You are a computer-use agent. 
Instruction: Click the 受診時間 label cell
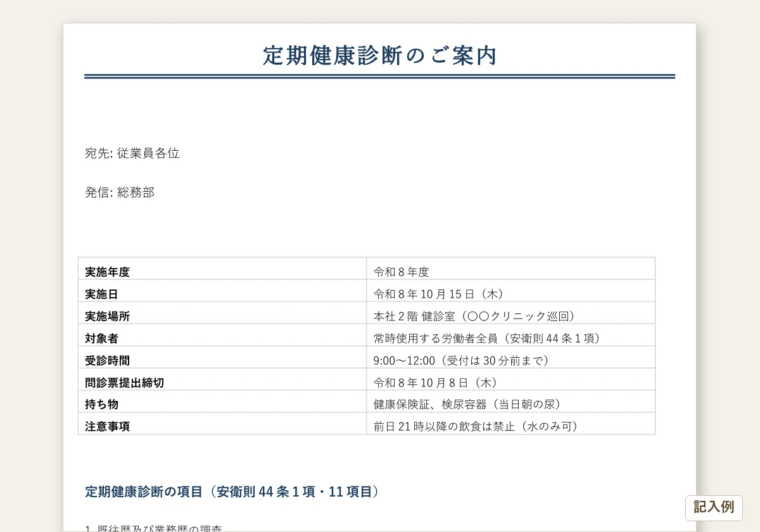point(222,357)
